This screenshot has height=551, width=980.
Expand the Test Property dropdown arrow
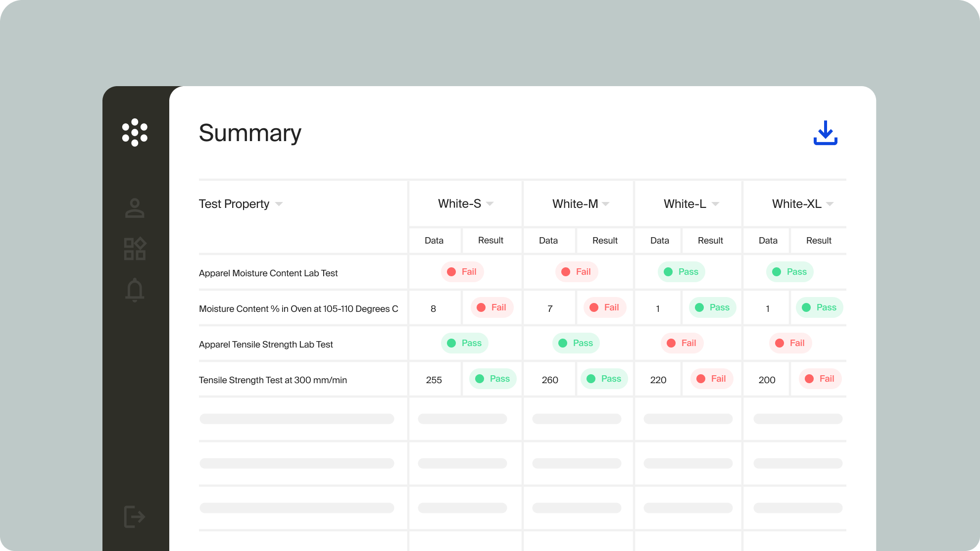pos(279,204)
